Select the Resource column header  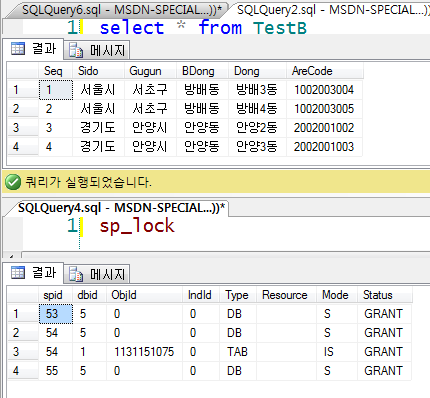click(x=286, y=295)
